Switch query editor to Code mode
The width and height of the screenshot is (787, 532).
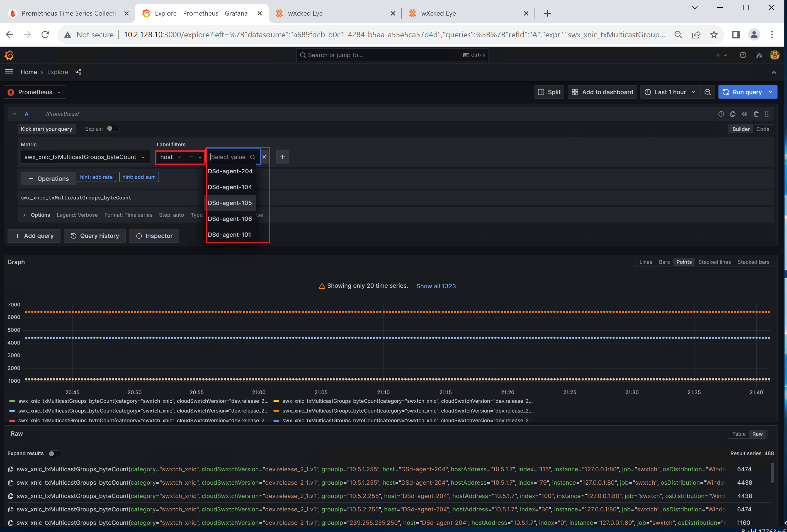pyautogui.click(x=763, y=129)
